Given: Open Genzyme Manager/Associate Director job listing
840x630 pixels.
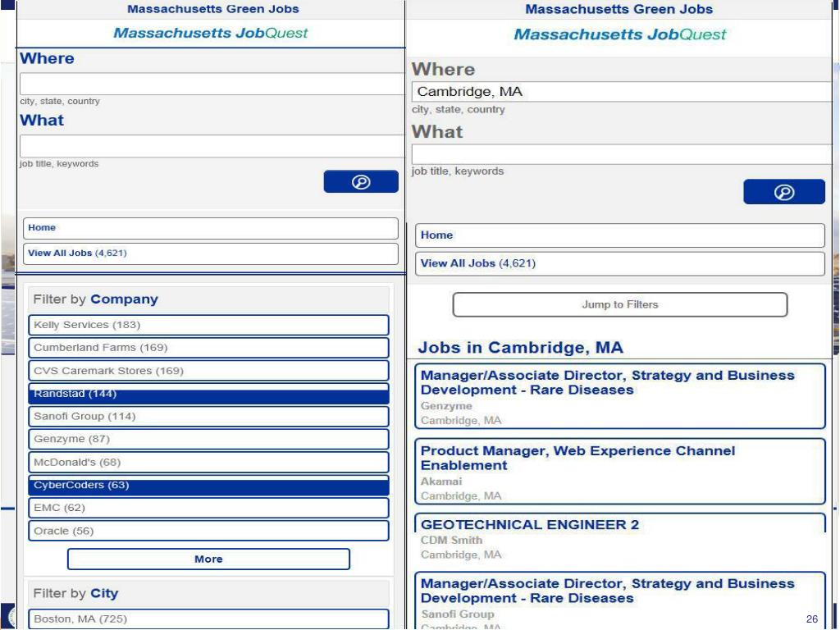Looking at the screenshot, I should click(620, 396).
